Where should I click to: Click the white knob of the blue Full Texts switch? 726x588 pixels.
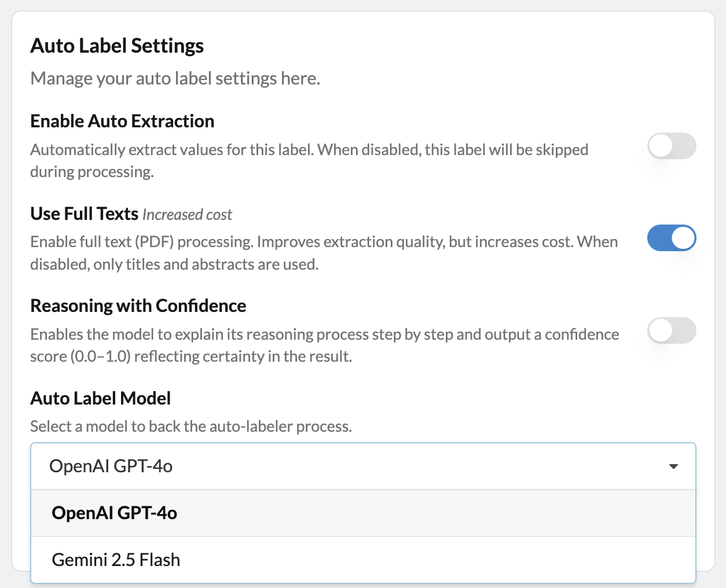(684, 238)
